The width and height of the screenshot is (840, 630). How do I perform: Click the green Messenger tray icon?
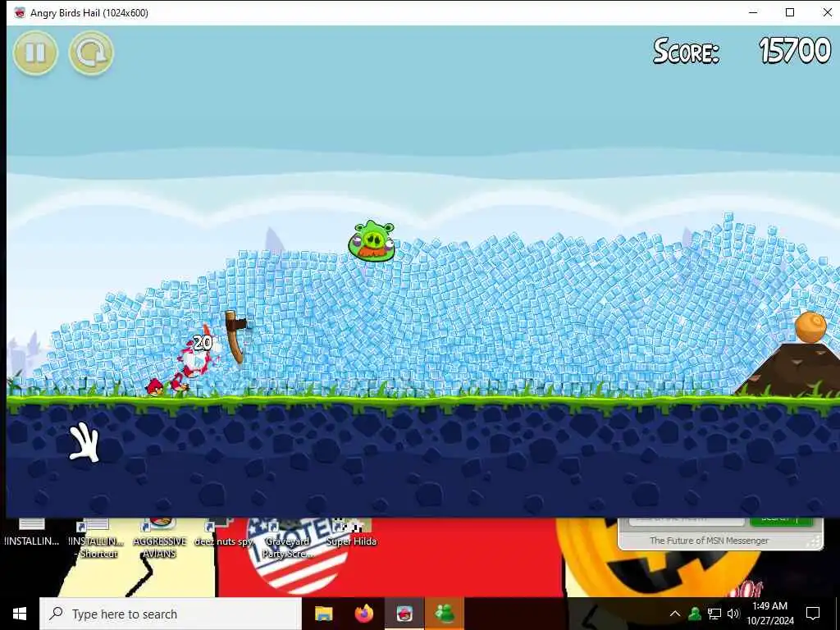(x=695, y=614)
